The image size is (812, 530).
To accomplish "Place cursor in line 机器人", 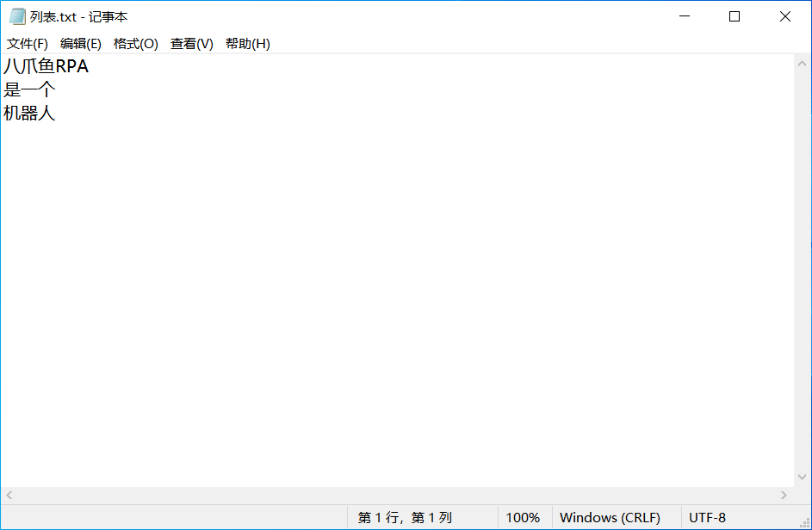I will [x=29, y=113].
